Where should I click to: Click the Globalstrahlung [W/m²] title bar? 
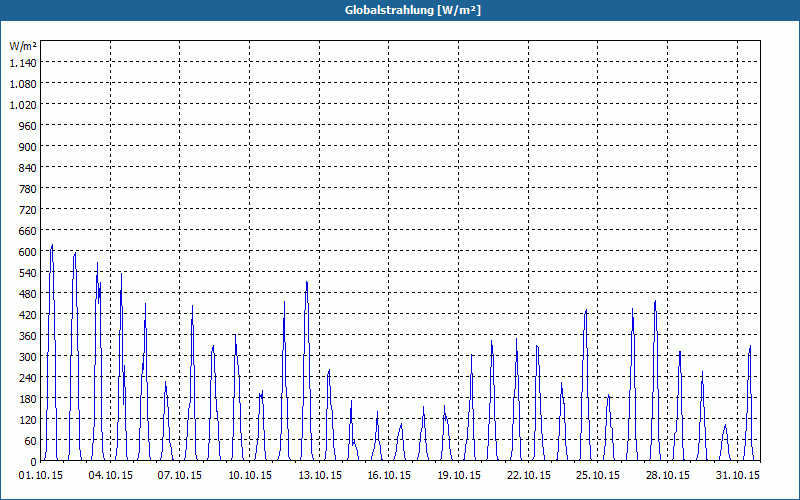coord(400,10)
